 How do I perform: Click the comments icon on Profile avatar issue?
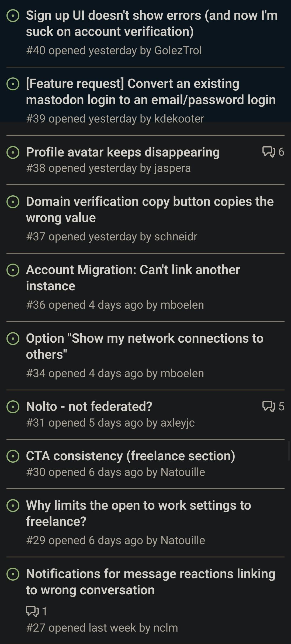point(269,152)
